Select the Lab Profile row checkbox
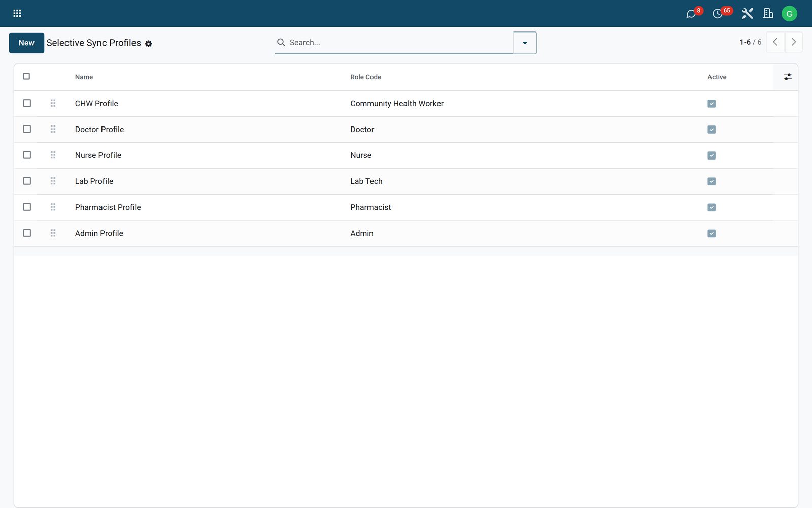Image resolution: width=812 pixels, height=508 pixels. [27, 181]
